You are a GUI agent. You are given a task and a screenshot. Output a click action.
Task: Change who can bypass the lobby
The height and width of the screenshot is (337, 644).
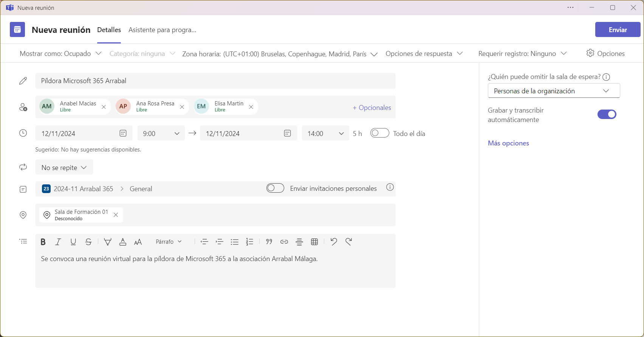point(554,91)
